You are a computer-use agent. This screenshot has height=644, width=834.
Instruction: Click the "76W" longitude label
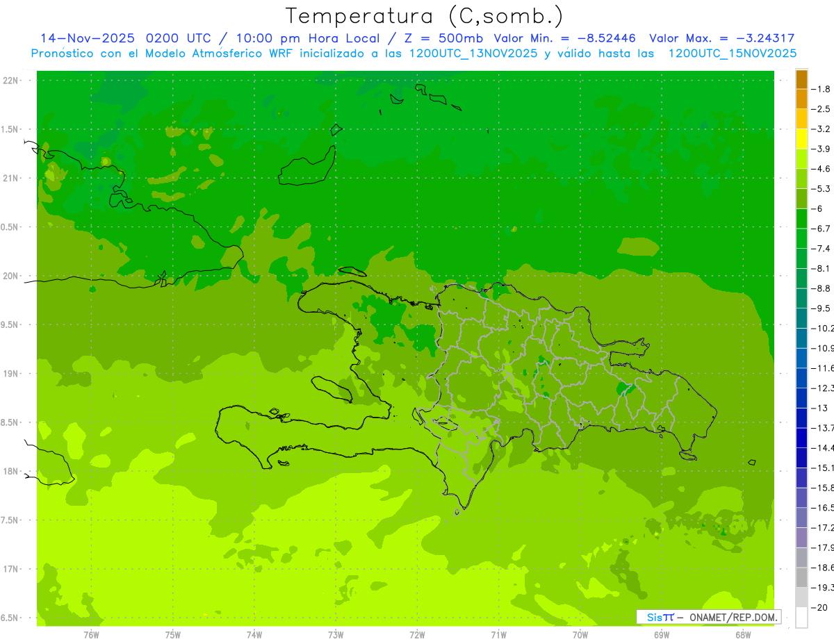coord(91,635)
